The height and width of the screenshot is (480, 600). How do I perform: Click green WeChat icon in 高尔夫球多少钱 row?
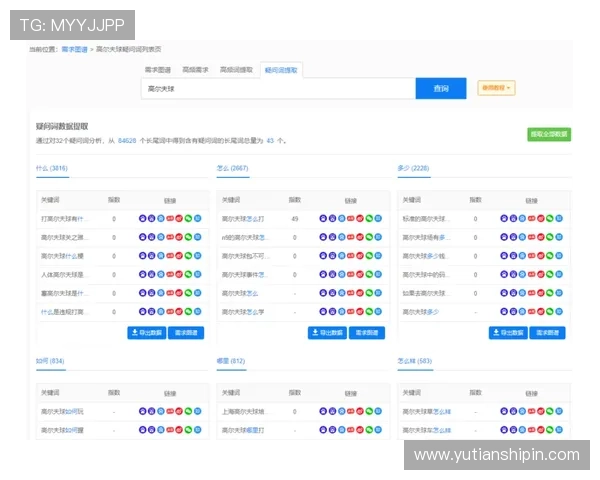[549, 256]
